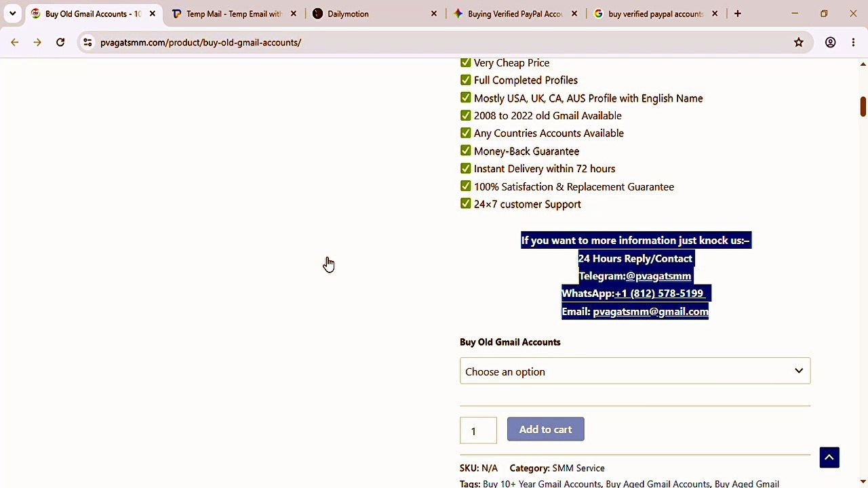Click the "24×7 customer Support" text
This screenshot has height=488, width=868.
pyautogui.click(x=528, y=205)
